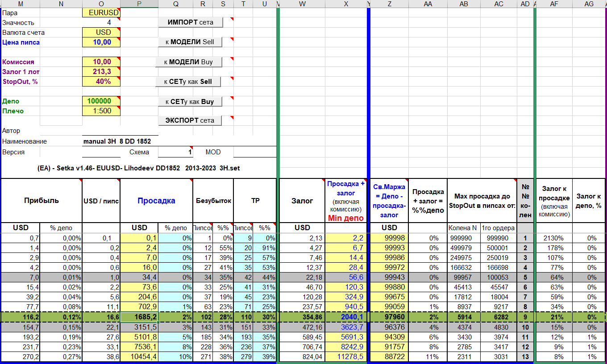Select knee number 13 cell
Viewport: 607px width, 364px height.
525,356
